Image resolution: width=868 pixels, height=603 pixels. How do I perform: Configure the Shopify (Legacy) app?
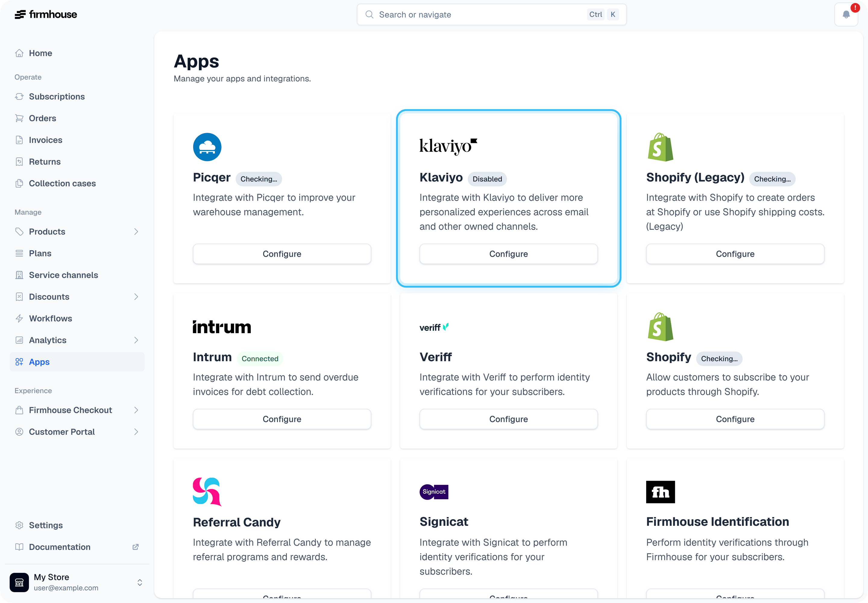tap(735, 254)
